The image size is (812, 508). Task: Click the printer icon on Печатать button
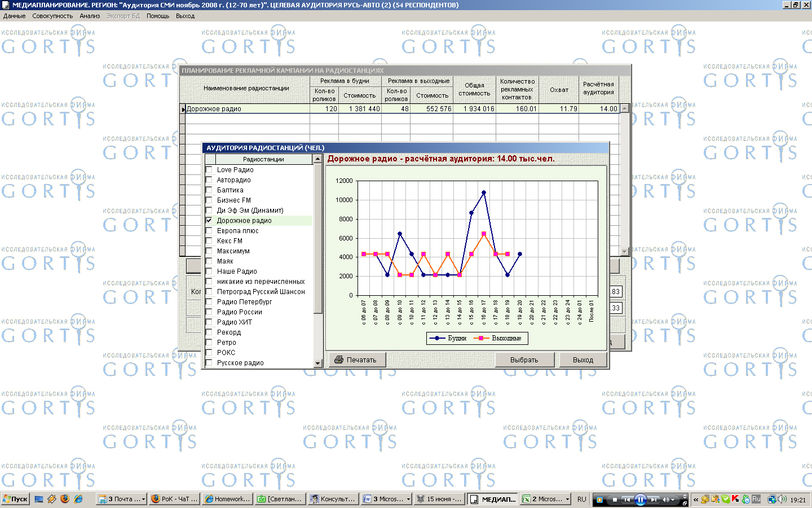pyautogui.click(x=339, y=360)
